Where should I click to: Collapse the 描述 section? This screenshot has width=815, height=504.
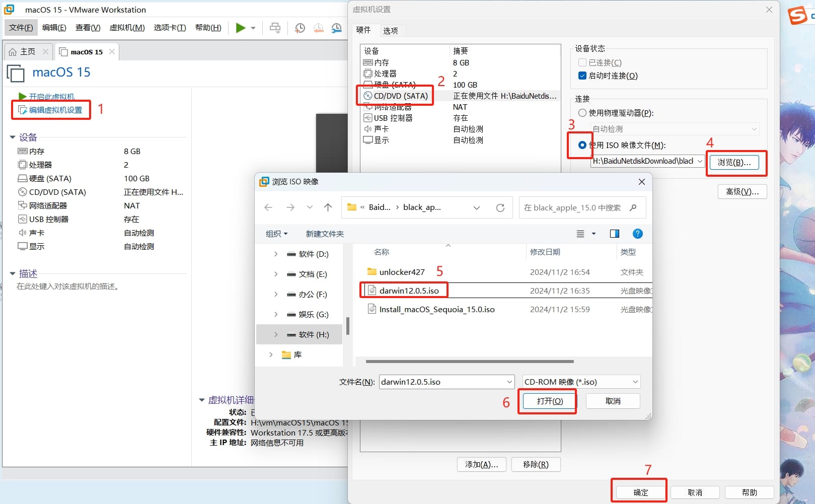[x=13, y=273]
